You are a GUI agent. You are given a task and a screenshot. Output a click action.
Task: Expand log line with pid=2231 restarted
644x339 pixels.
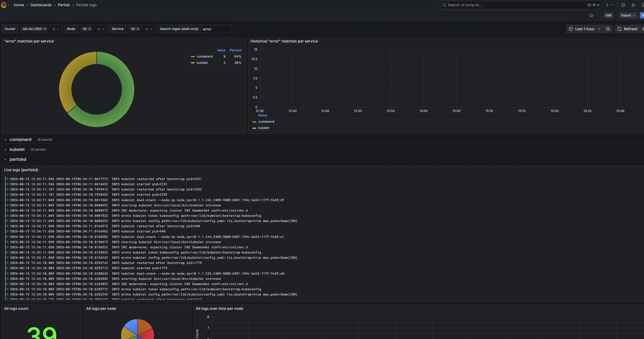click(x=8, y=179)
